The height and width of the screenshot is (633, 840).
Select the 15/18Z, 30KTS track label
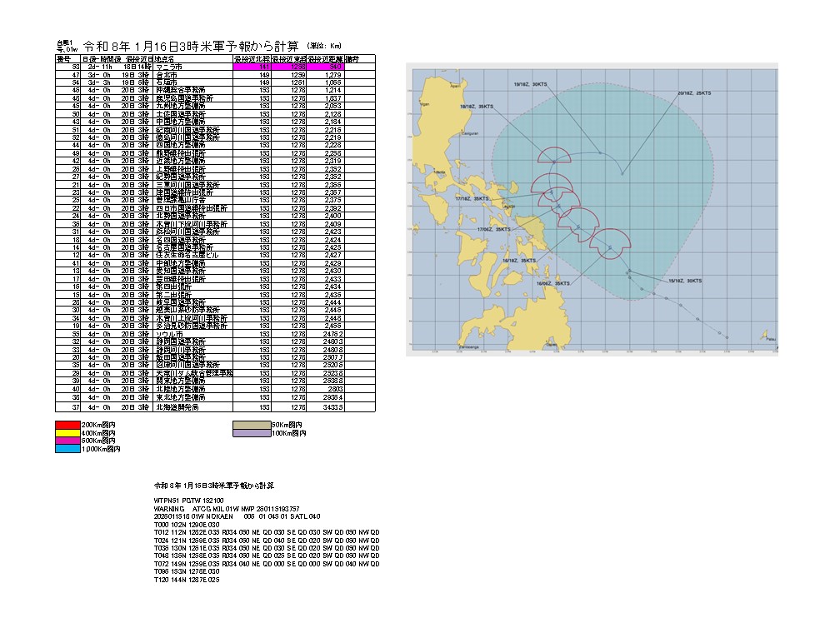point(686,281)
